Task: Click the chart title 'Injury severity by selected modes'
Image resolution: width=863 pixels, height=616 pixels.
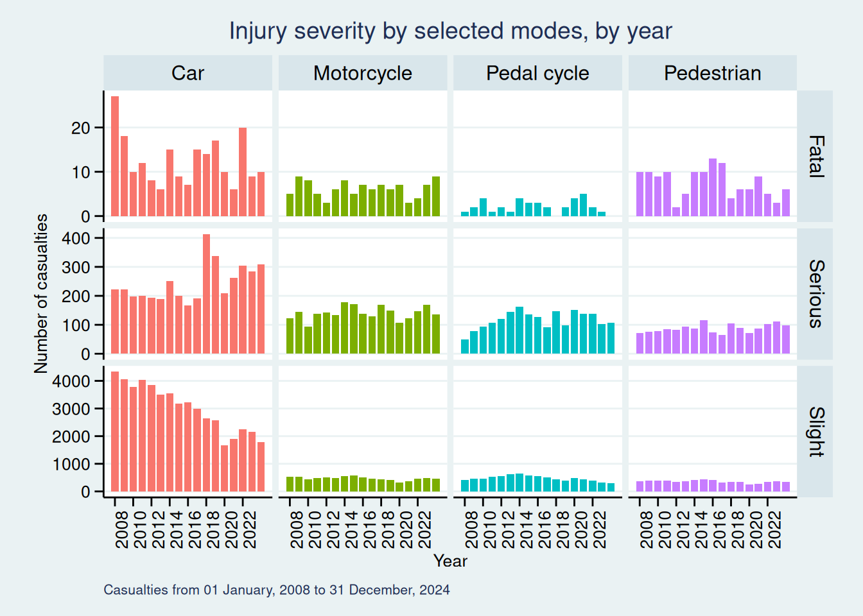Action: [x=450, y=31]
